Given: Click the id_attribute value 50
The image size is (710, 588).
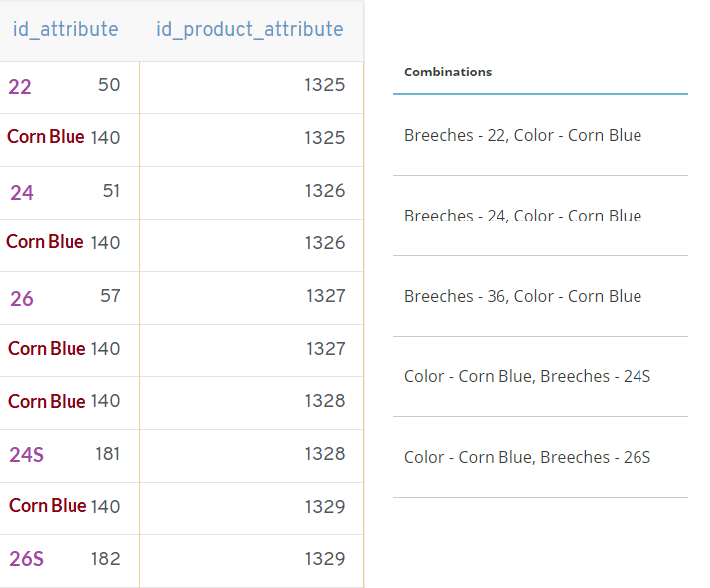Looking at the screenshot, I should pyautogui.click(x=109, y=85).
